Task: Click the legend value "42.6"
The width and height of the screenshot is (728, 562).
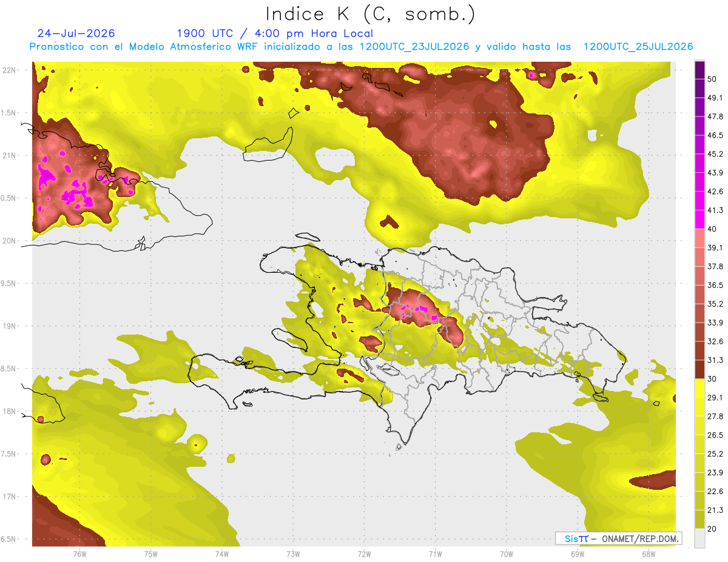Action: click(x=715, y=192)
